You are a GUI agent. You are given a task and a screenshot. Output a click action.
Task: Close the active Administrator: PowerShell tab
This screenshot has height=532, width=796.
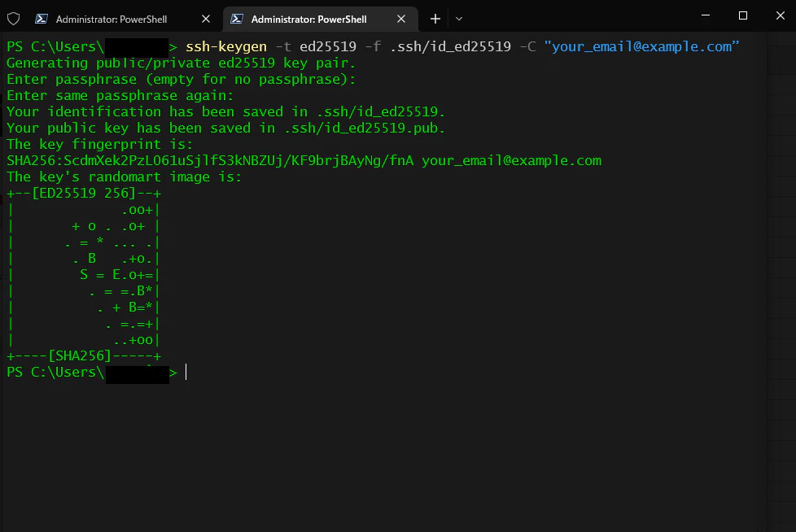pos(401,19)
